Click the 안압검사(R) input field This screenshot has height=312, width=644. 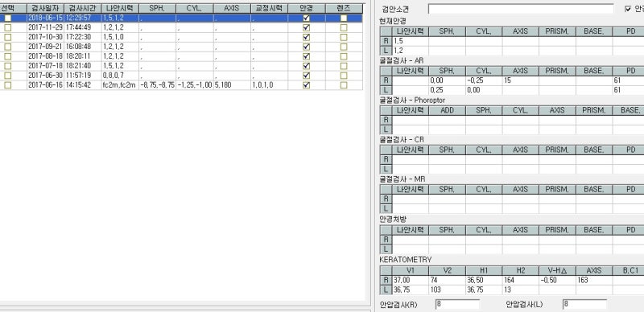pos(457,304)
